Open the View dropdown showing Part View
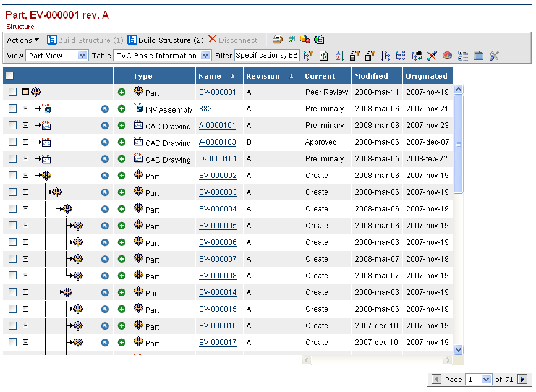536x392 pixels. [57, 56]
